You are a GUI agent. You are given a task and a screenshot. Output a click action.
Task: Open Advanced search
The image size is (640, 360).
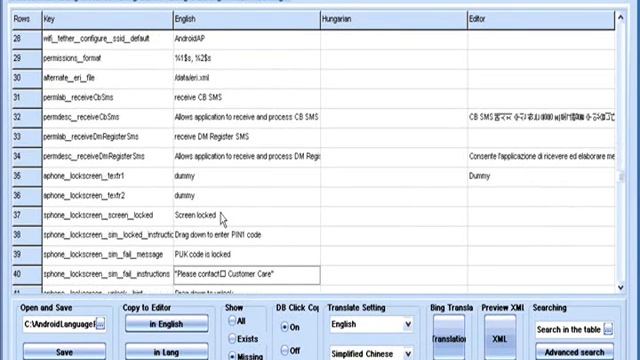(x=574, y=352)
